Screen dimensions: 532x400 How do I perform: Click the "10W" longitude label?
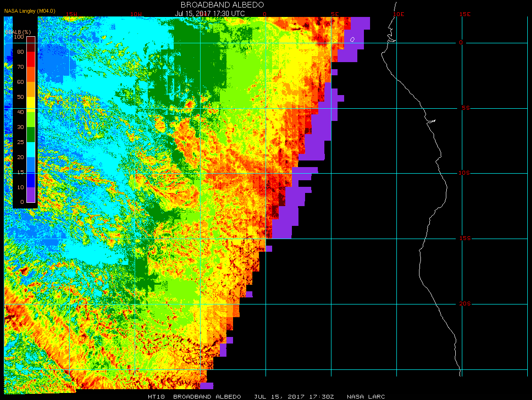(x=136, y=14)
